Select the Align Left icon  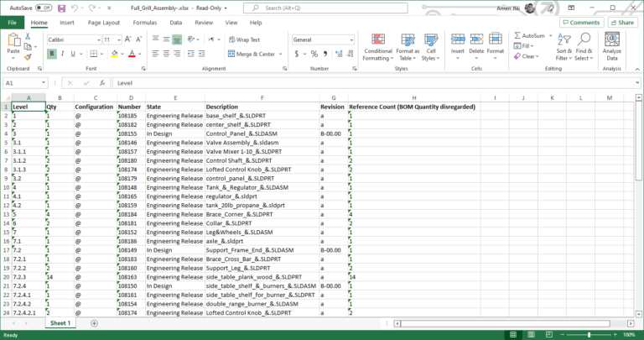pos(156,54)
